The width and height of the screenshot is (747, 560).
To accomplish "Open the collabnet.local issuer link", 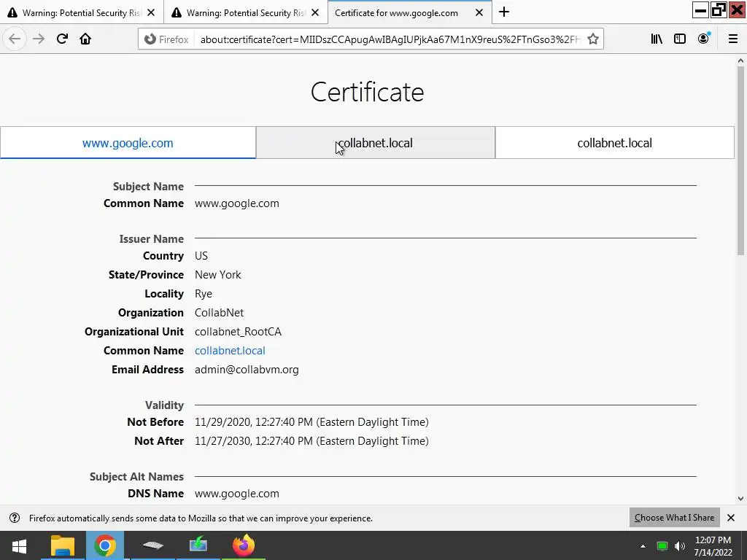I will coord(230,351).
